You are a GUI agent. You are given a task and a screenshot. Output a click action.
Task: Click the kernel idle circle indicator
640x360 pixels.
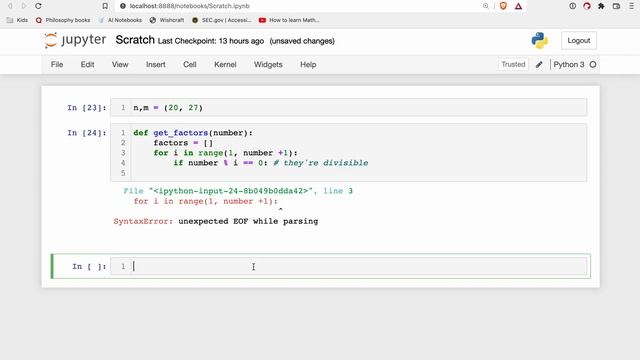coord(593,64)
